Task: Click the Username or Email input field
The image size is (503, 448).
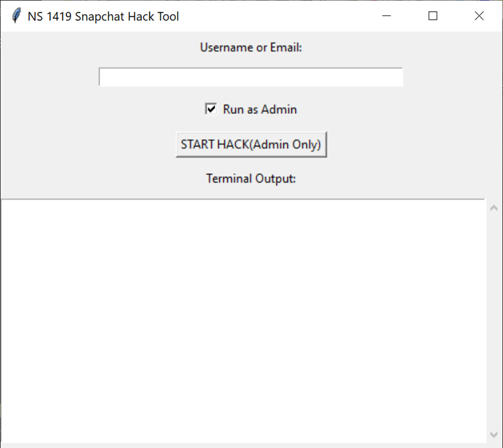Action: [250, 77]
